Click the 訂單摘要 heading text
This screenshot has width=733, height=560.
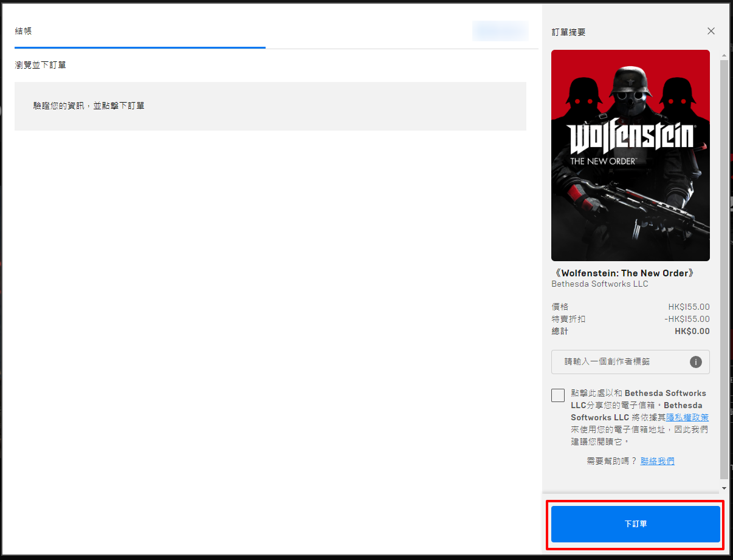pyautogui.click(x=569, y=32)
